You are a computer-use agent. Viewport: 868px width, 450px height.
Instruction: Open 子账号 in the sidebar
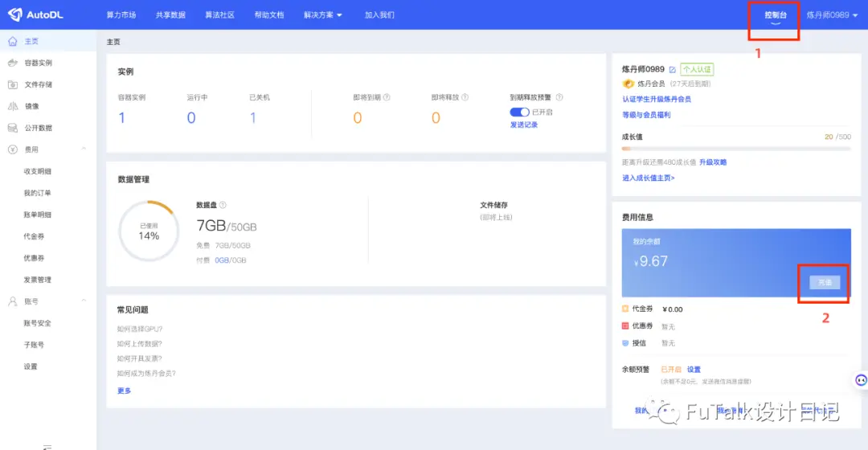(34, 344)
